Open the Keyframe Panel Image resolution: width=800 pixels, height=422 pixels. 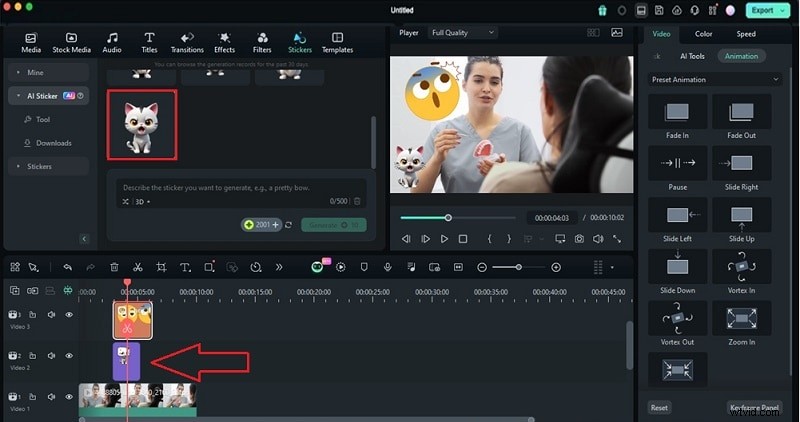click(x=754, y=408)
